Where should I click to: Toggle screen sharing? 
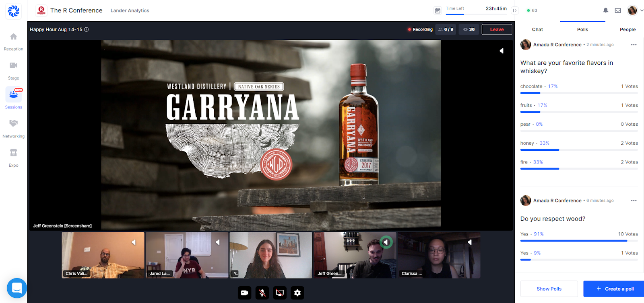(280, 293)
